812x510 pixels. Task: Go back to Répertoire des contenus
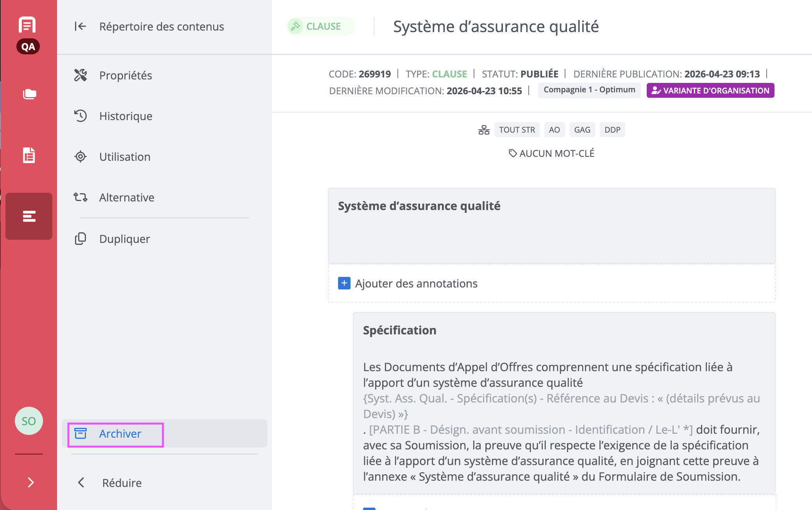[161, 26]
